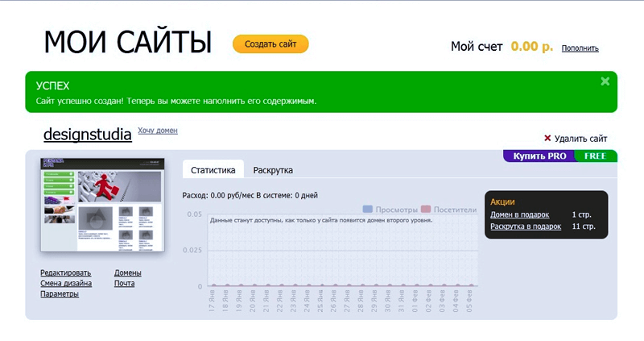
Task: Open the Параметры settings link
Action: [60, 293]
